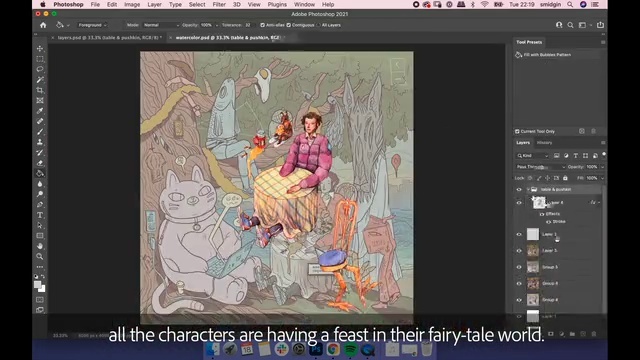Select the Magic Wand tool
The width and height of the screenshot is (640, 360).
point(40,80)
